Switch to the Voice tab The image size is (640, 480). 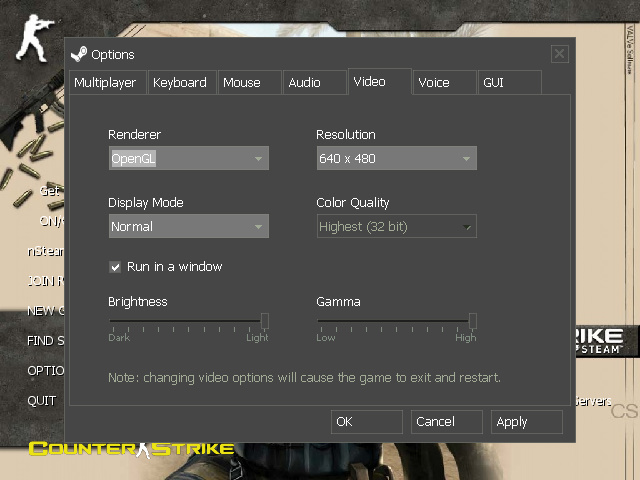click(x=434, y=83)
